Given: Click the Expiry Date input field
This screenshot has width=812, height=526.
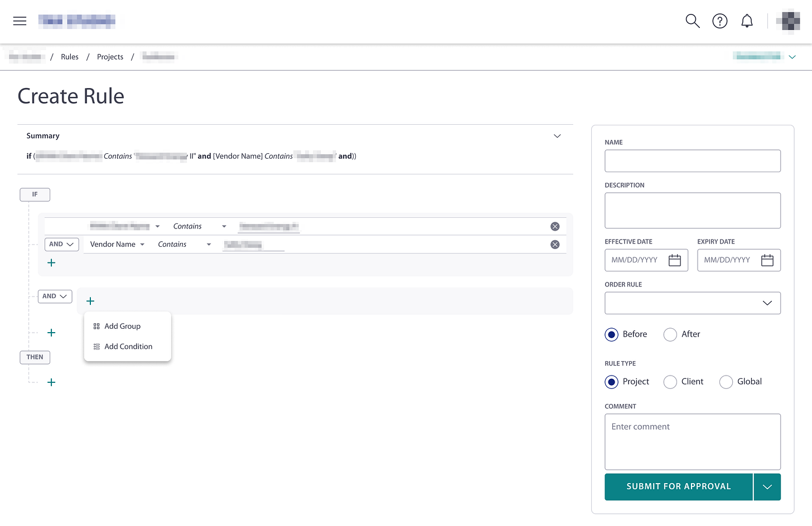Looking at the screenshot, I should click(x=739, y=260).
